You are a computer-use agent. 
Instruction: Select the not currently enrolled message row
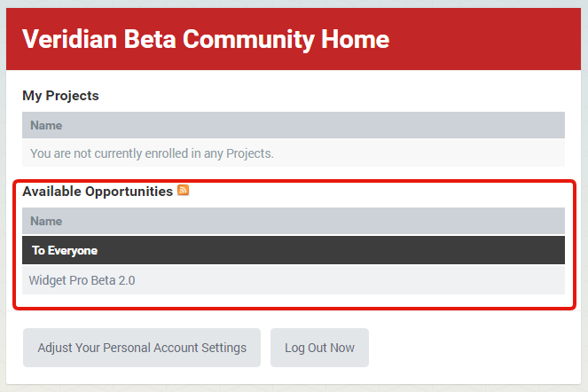(294, 153)
